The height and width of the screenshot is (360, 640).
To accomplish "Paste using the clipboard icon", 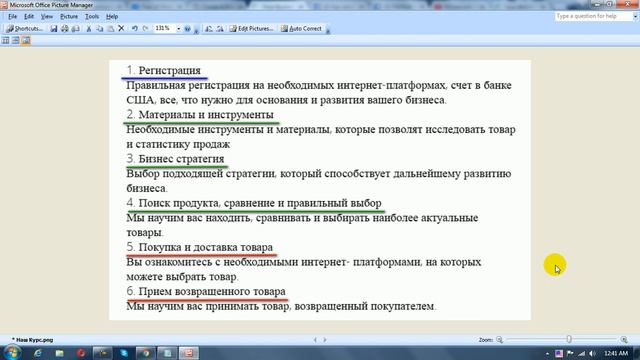I will pyautogui.click(x=111, y=29).
